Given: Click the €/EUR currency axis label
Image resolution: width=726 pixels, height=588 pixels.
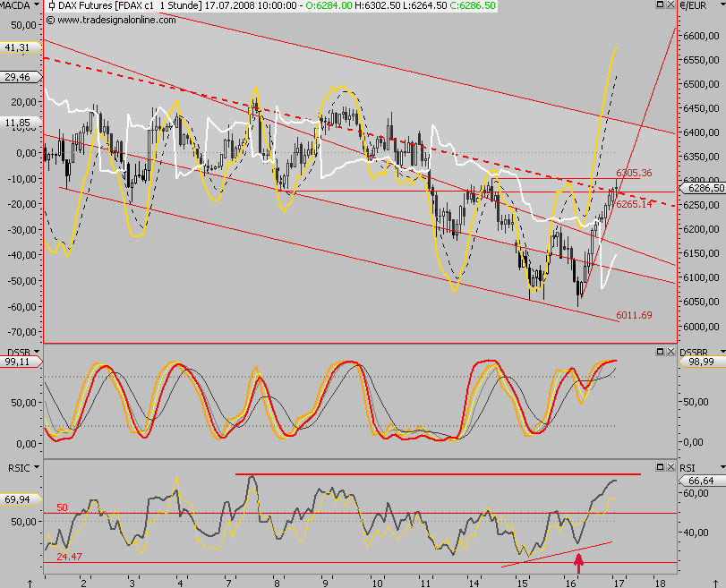Looking at the screenshot, I should (693, 5).
